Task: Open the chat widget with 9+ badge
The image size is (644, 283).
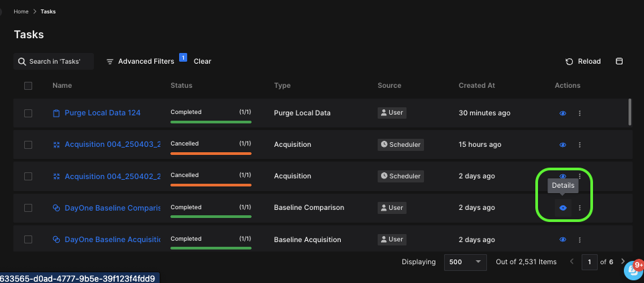Action: pyautogui.click(x=632, y=270)
